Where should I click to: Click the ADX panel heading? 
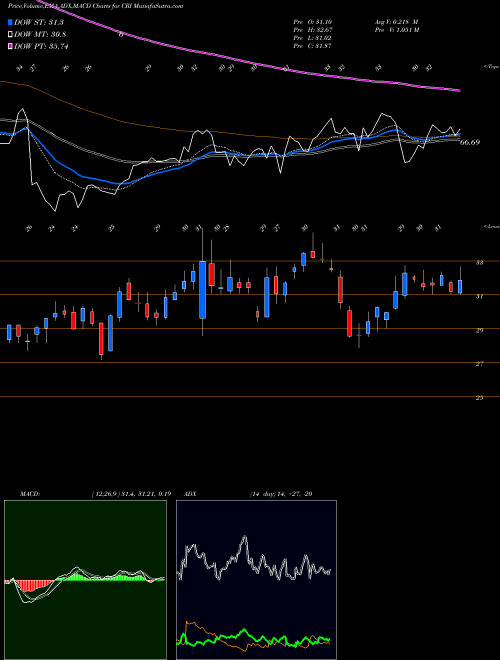tap(191, 494)
